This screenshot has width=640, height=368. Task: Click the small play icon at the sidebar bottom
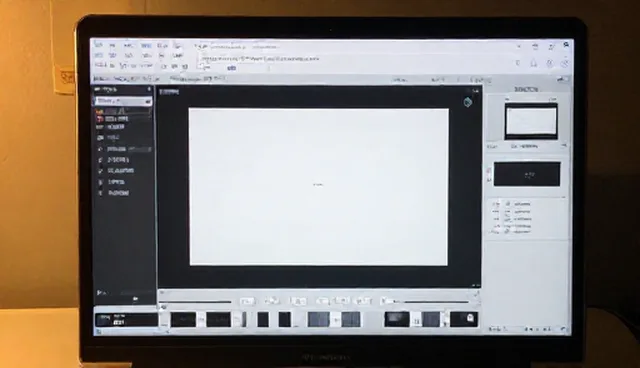pos(100,293)
